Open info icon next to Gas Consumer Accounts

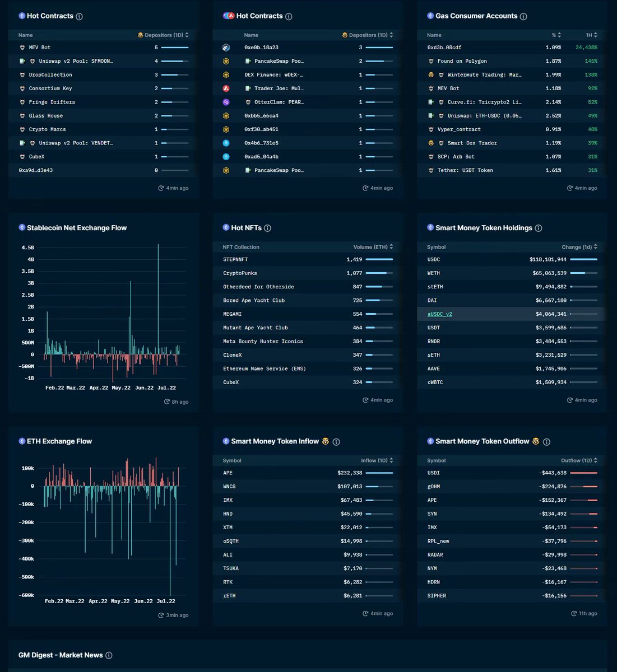tap(523, 17)
